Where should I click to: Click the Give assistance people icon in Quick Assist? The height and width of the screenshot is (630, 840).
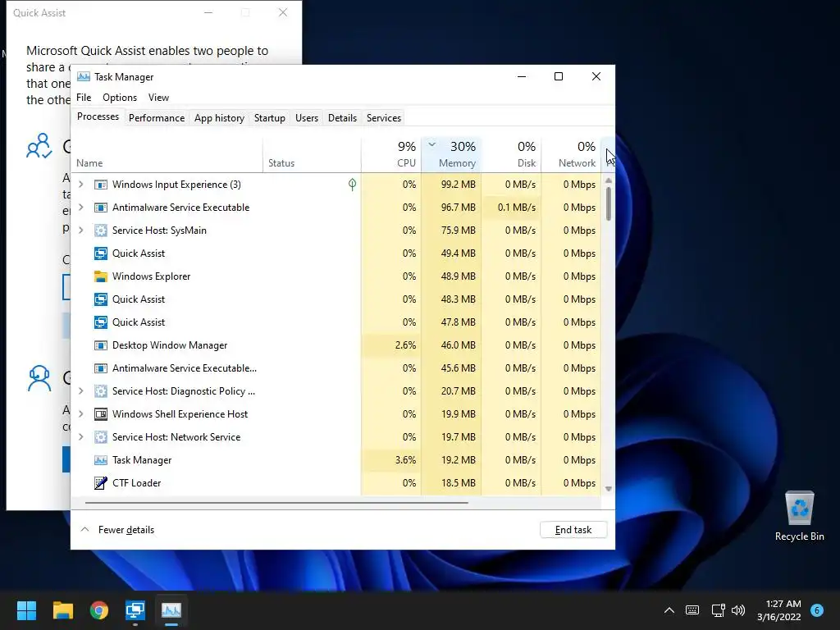39,146
